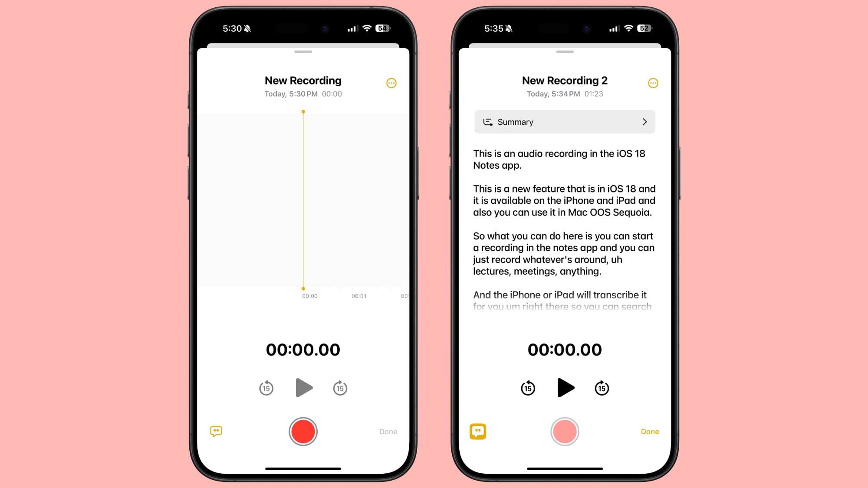The width and height of the screenshot is (868, 488).
Task: Tap the skip forward 15 seconds icon right phone
Action: [601, 388]
